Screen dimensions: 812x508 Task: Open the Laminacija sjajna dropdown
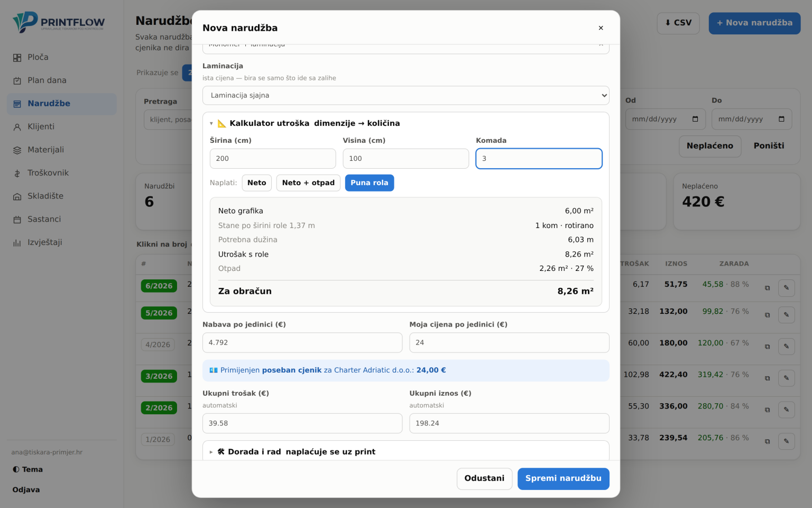tap(406, 96)
